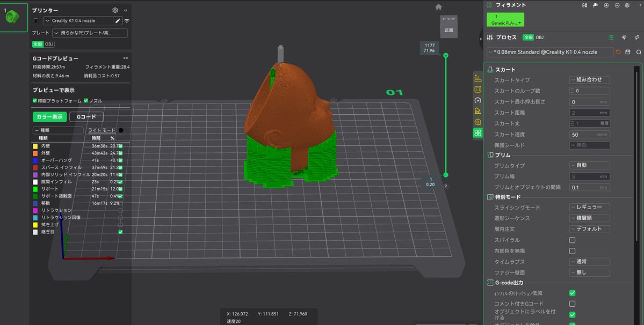This screenshot has height=325, width=644.
Task: Click 外壁 orange color swatch
Action: tap(35, 153)
